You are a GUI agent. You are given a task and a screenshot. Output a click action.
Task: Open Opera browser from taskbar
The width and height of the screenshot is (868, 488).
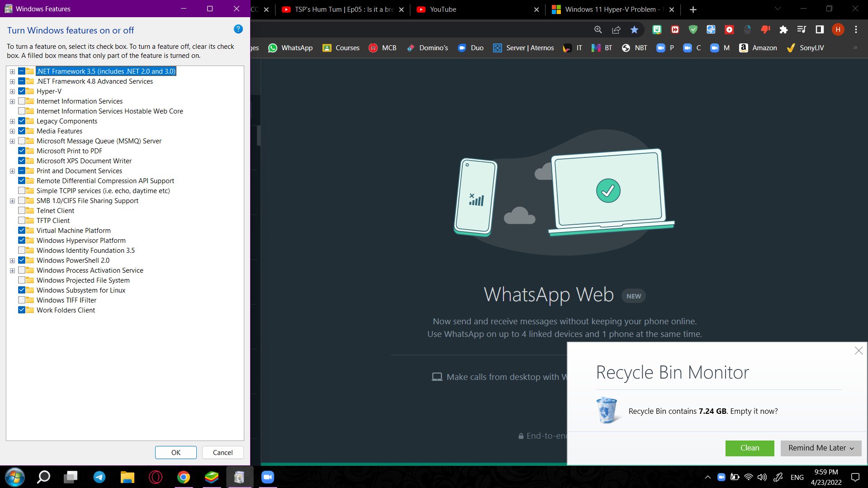[x=156, y=477]
